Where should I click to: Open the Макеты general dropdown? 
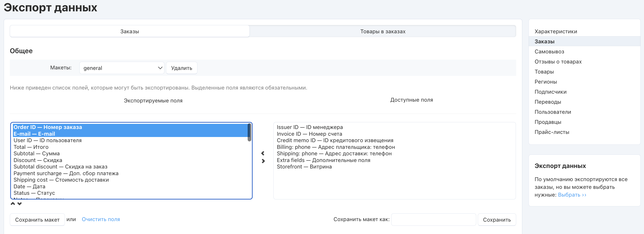pos(122,68)
